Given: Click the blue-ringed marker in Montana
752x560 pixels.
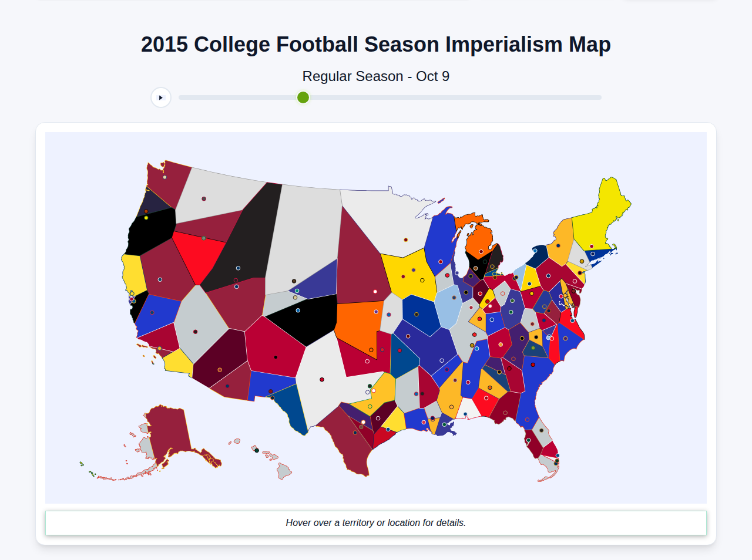Looking at the screenshot, I should pos(238,268).
